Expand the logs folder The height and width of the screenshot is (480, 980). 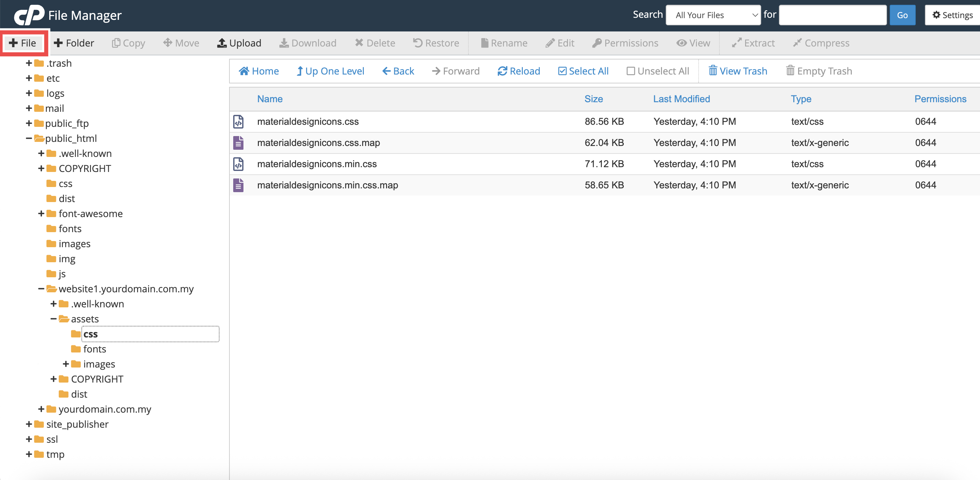point(29,93)
